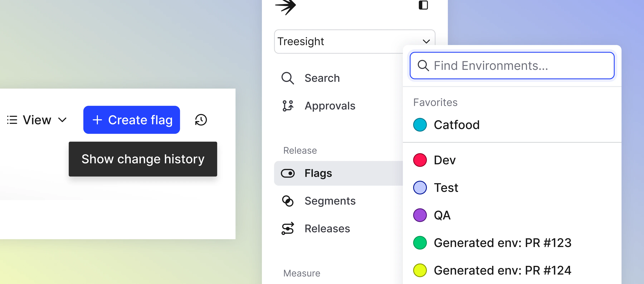Click the Create flag button
The height and width of the screenshot is (284, 644).
[x=131, y=120]
